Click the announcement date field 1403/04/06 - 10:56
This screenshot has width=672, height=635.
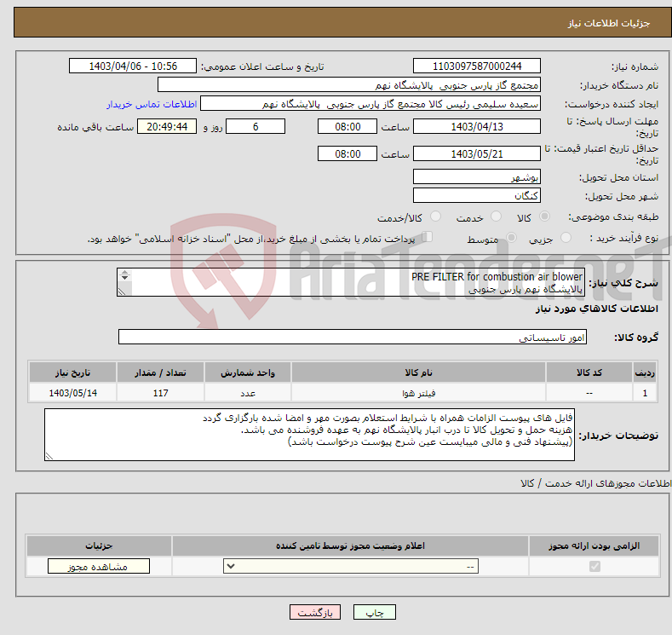click(132, 66)
